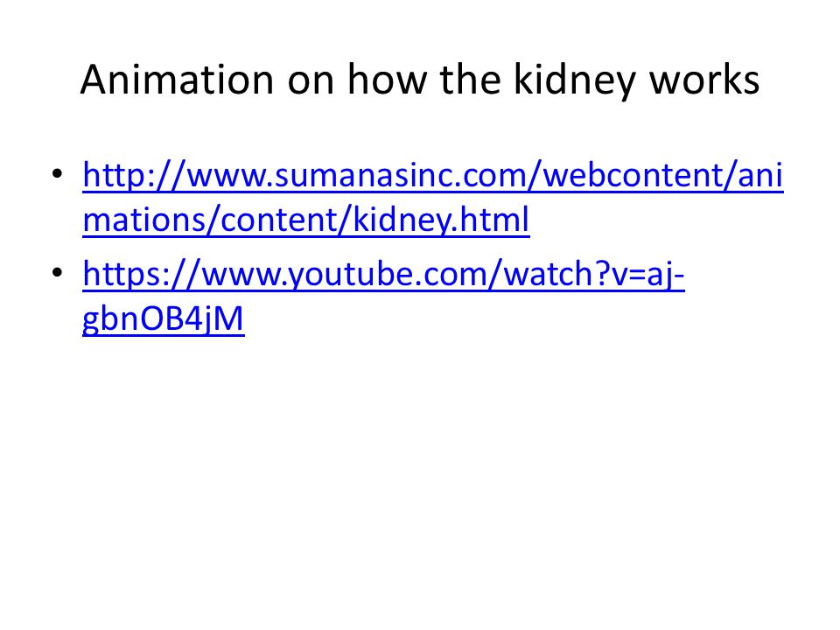Screen dimensions: 840x630
Task: Click the empty slide area below the links
Action: (x=420, y=472)
